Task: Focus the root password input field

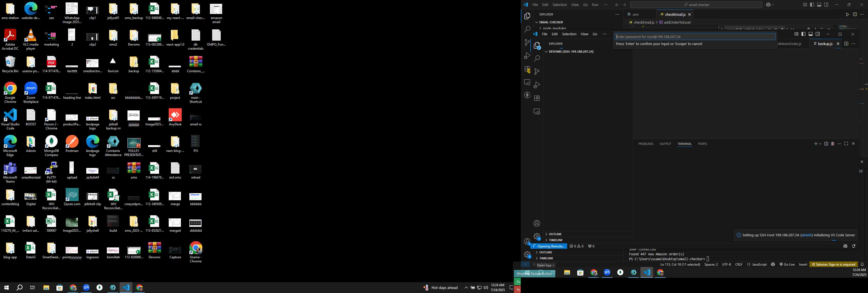Action: click(x=695, y=37)
